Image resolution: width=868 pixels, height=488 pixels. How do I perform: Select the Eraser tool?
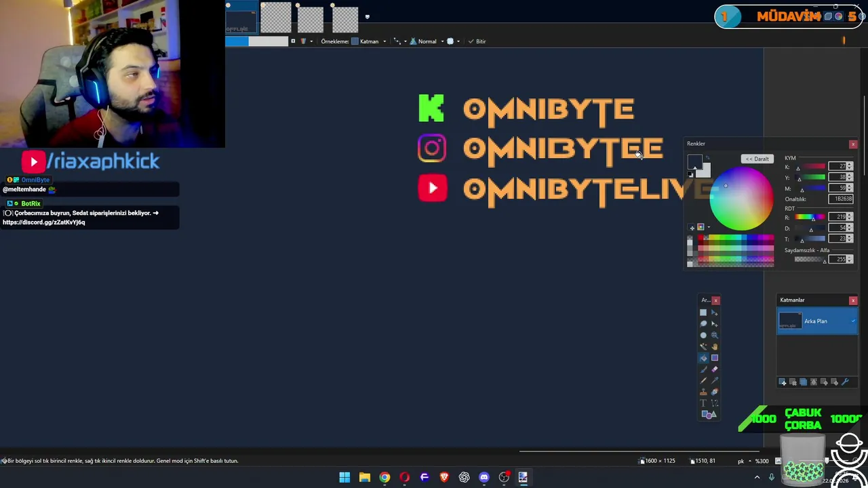coord(714,369)
